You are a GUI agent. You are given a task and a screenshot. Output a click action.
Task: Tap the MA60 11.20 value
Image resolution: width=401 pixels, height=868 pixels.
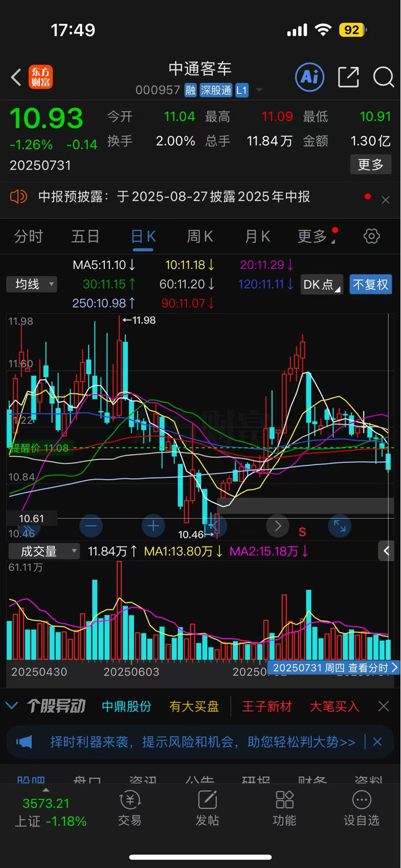[x=187, y=284]
